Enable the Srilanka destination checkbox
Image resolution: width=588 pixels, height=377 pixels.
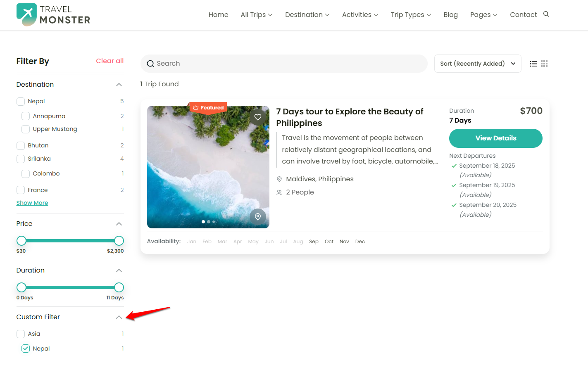click(x=20, y=159)
